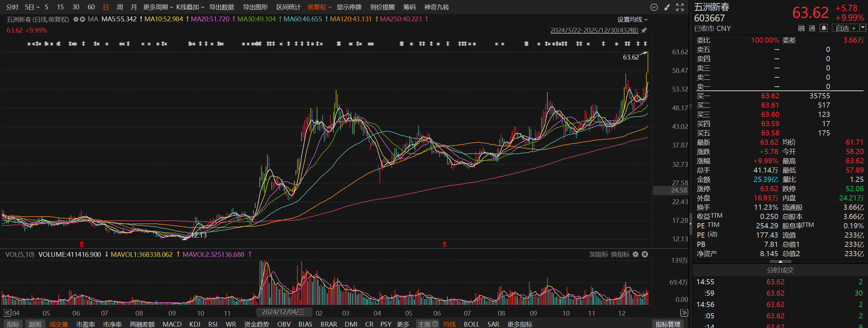Switch to the 周 weekly period
868x328 pixels.
click(120, 7)
